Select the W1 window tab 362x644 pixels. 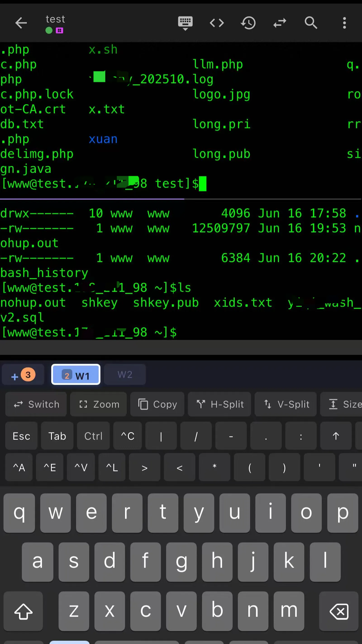click(76, 375)
